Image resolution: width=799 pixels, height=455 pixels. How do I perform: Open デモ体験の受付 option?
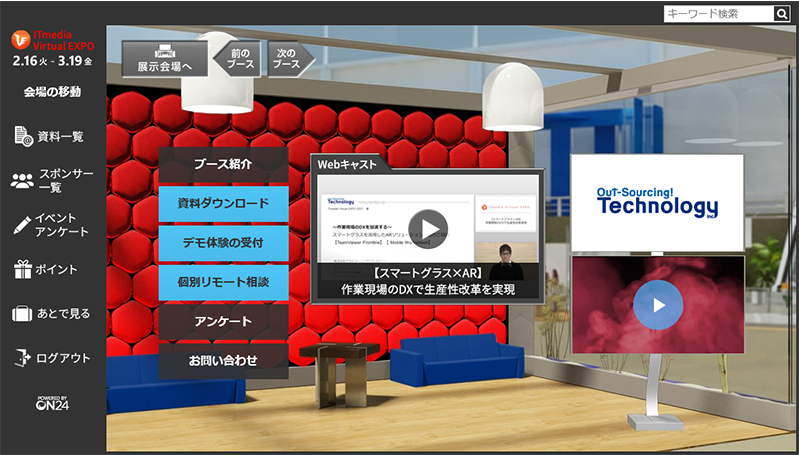click(223, 243)
